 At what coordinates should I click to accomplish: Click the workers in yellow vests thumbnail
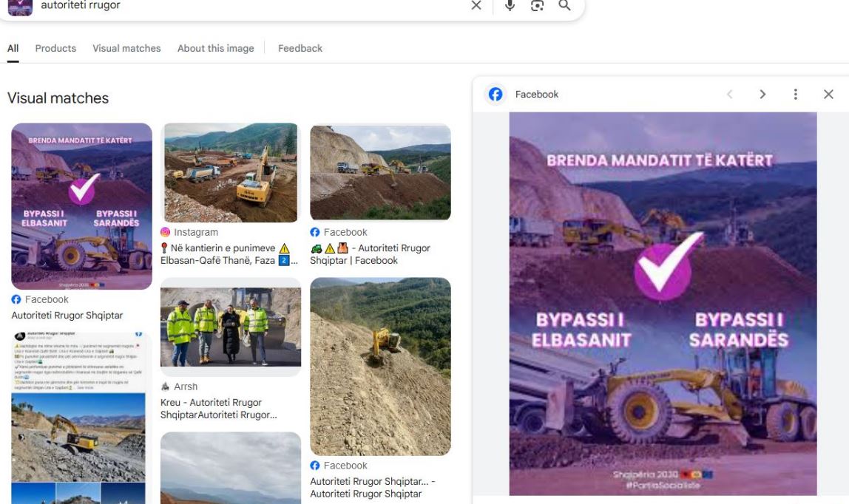pos(231,327)
